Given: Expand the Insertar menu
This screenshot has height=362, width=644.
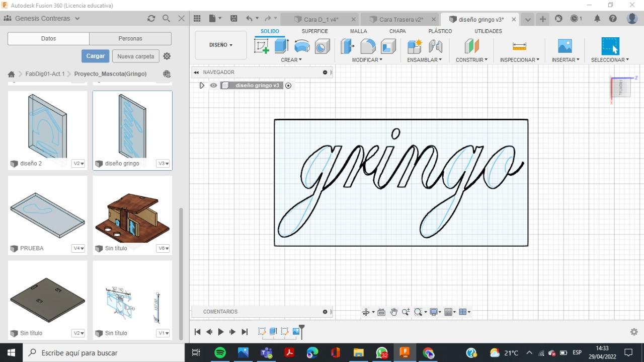Looking at the screenshot, I should point(566,60).
